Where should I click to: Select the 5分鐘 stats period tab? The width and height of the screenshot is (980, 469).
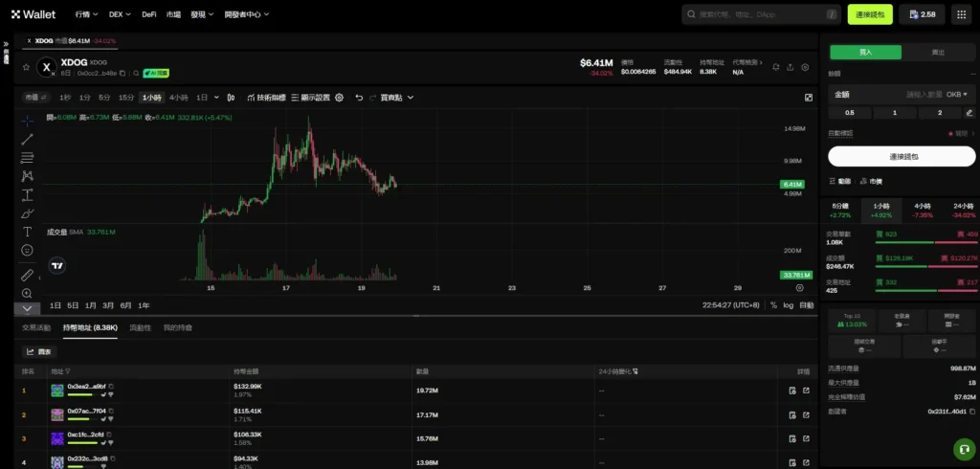pyautogui.click(x=840, y=211)
